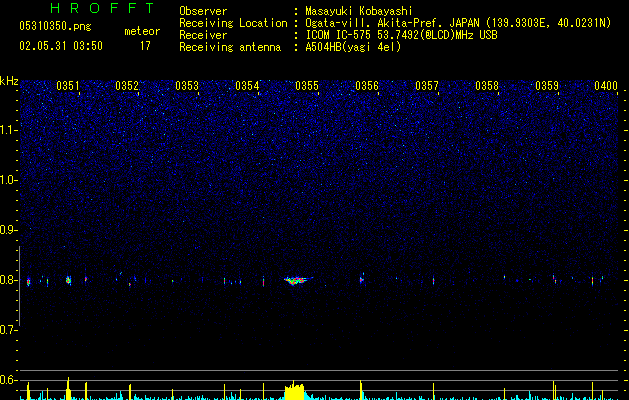629x400 pixels.
Task: Click the Receiver field label
Action: pos(203,35)
